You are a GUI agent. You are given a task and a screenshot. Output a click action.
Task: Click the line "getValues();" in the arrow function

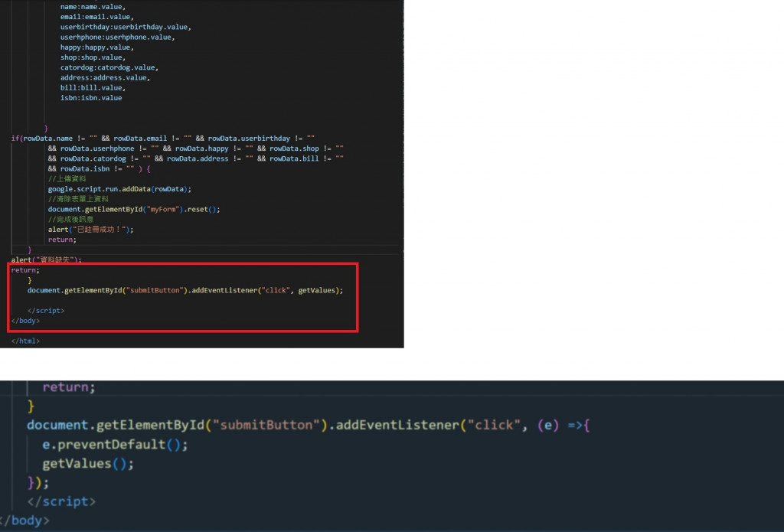pyautogui.click(x=88, y=464)
